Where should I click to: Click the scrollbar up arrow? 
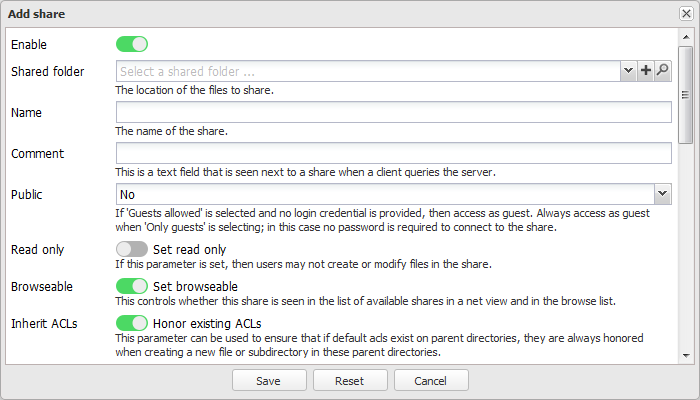click(x=685, y=34)
